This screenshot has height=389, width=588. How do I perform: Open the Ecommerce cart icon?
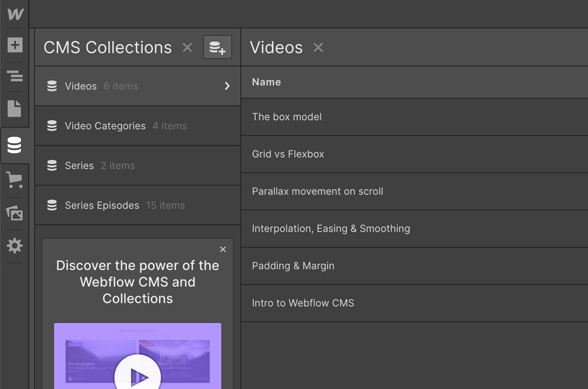coord(15,180)
